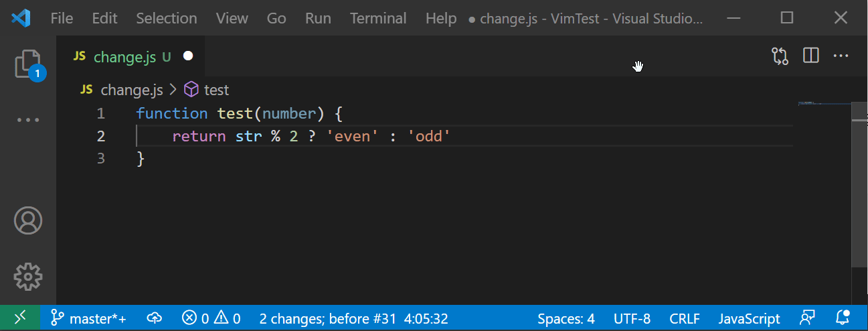Select the change.js editor tab
The width and height of the screenshot is (868, 331).
point(131,56)
